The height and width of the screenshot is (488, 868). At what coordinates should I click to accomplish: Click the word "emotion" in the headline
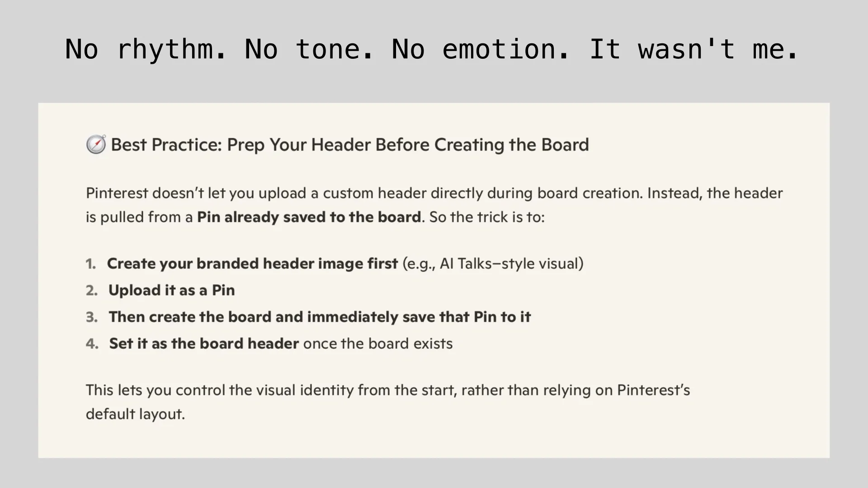coord(498,49)
